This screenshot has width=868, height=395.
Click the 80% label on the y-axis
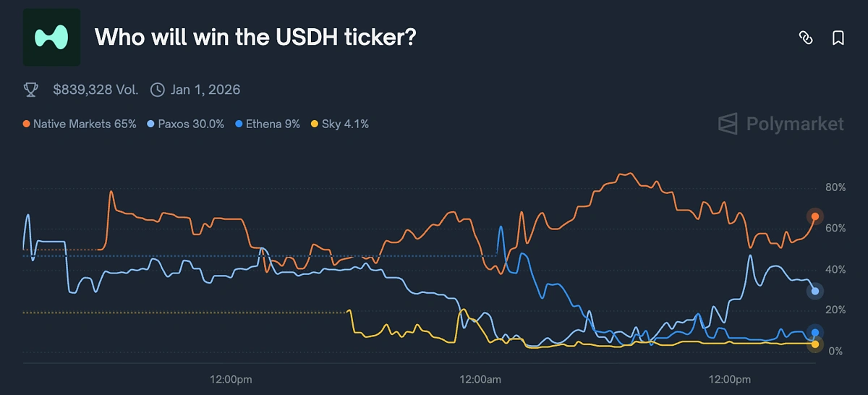(x=835, y=188)
